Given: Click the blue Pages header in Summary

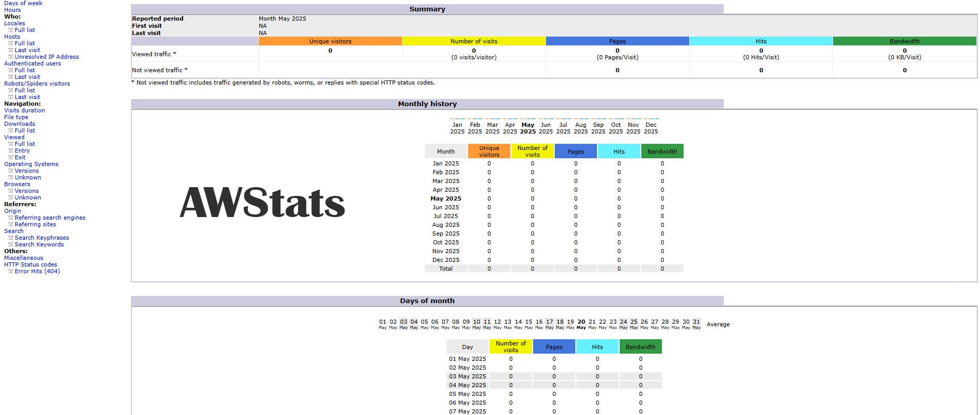Looking at the screenshot, I should [618, 41].
